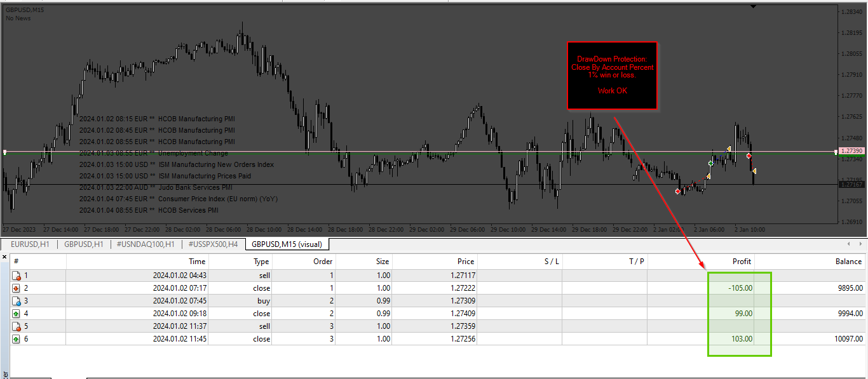Click the profit value -105.00
The image size is (868, 379).
740,288
